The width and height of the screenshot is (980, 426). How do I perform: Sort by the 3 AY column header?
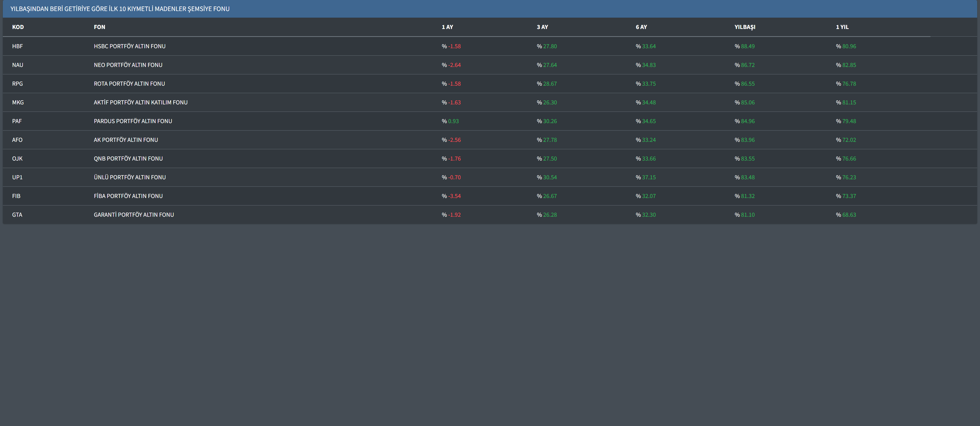point(542,27)
